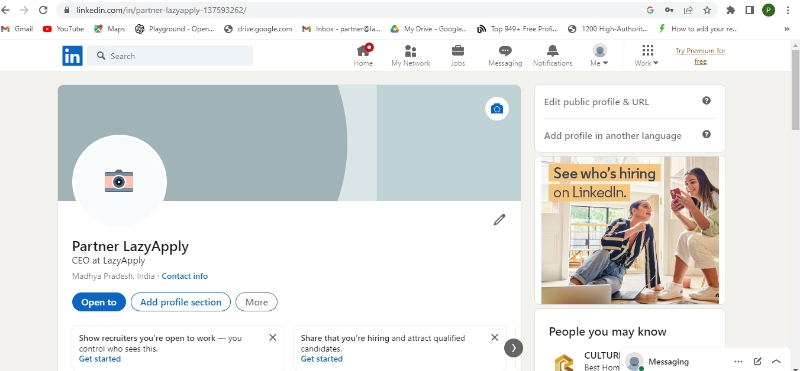
Task: Open Contact info link
Action: click(185, 276)
